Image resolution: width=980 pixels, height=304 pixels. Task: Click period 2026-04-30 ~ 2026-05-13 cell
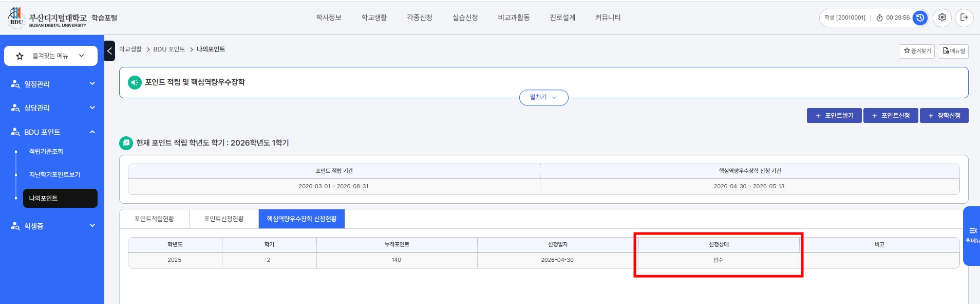(x=749, y=187)
